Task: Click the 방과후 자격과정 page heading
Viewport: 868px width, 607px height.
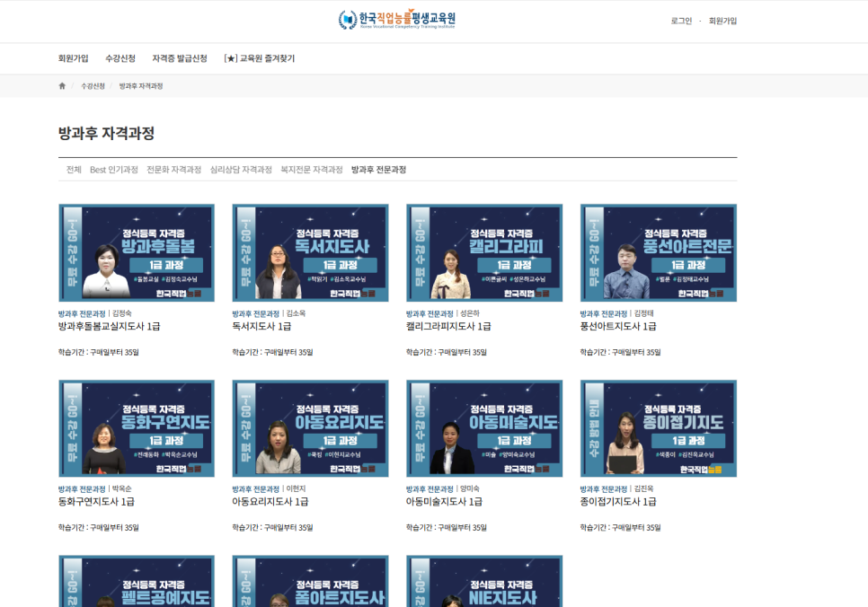Action: [x=106, y=134]
